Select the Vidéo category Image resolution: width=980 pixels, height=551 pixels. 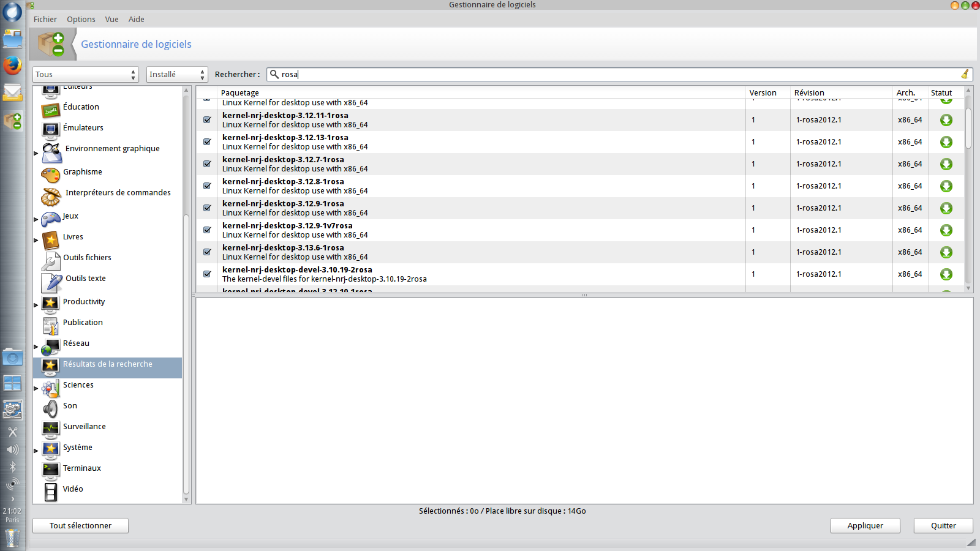pos(73,489)
